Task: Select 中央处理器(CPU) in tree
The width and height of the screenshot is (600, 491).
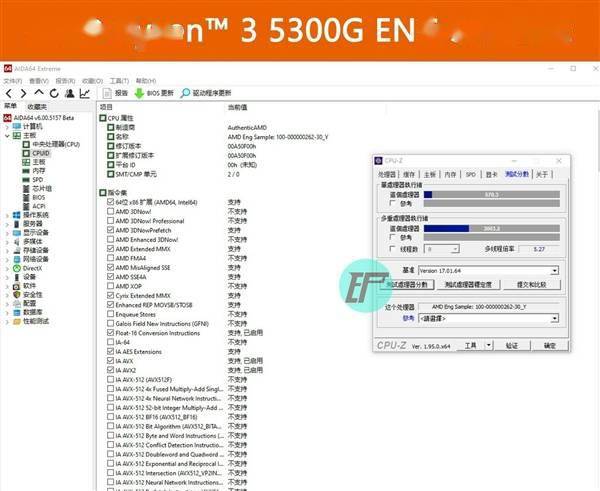Action: tap(56, 144)
